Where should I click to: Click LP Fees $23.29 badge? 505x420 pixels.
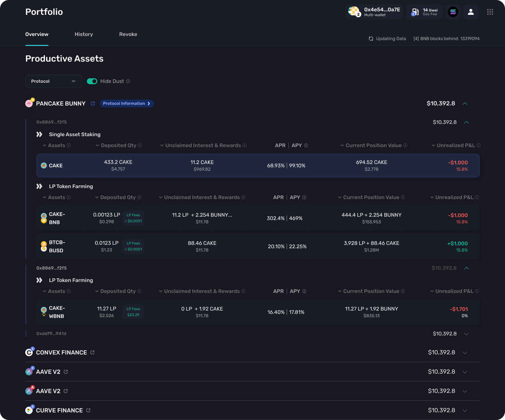pyautogui.click(x=133, y=312)
